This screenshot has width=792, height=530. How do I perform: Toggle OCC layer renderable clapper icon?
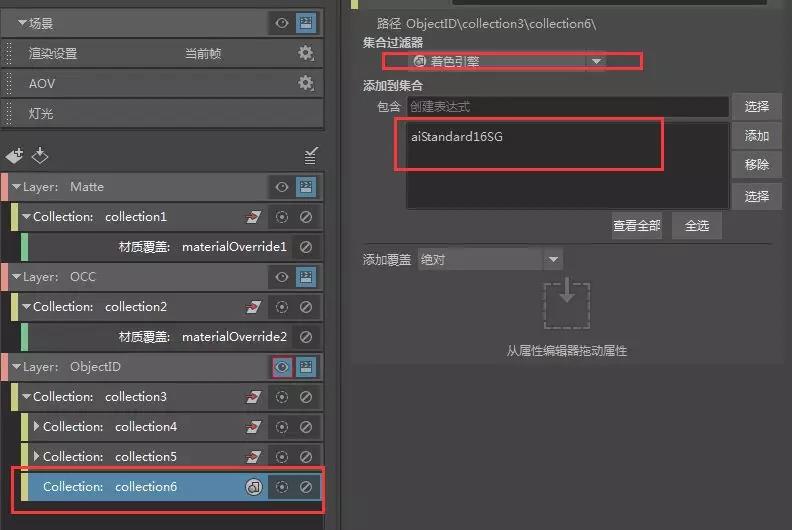click(x=306, y=277)
